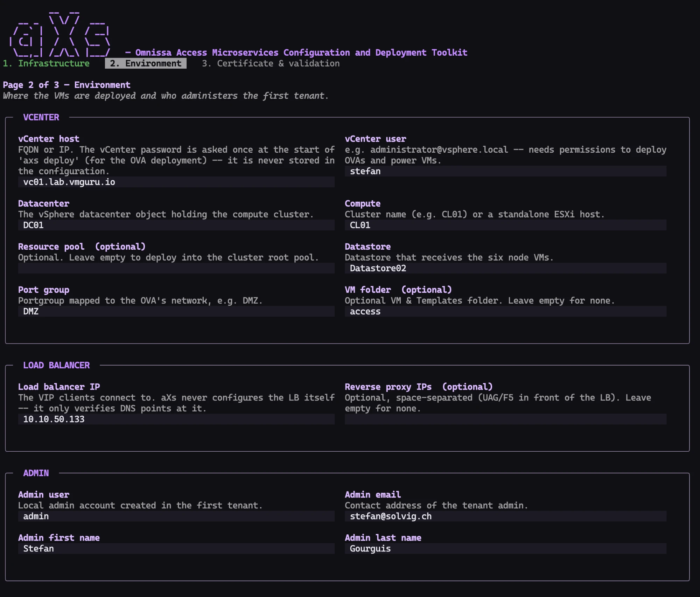Click the Port group field showing DMZ
Image resolution: width=700 pixels, height=597 pixels.
(176, 311)
